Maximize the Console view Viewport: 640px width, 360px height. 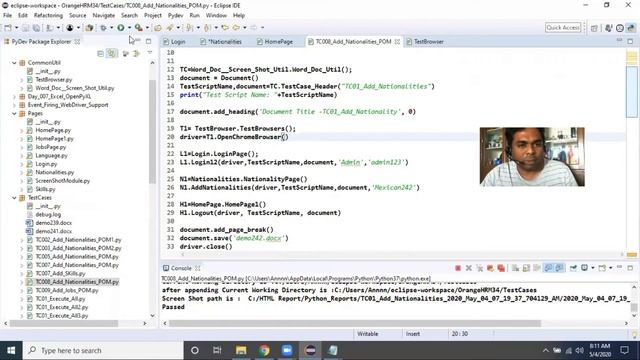630,268
